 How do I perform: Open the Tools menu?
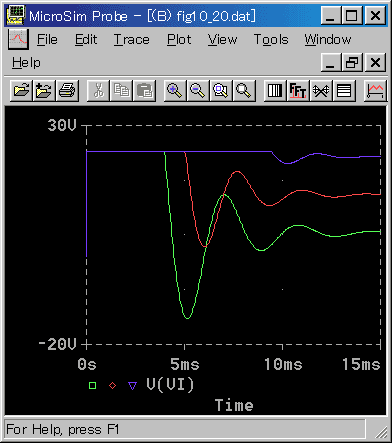[271, 40]
